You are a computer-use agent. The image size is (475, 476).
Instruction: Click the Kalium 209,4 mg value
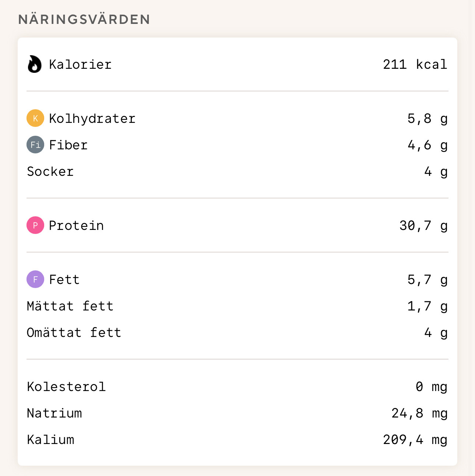[x=415, y=440]
